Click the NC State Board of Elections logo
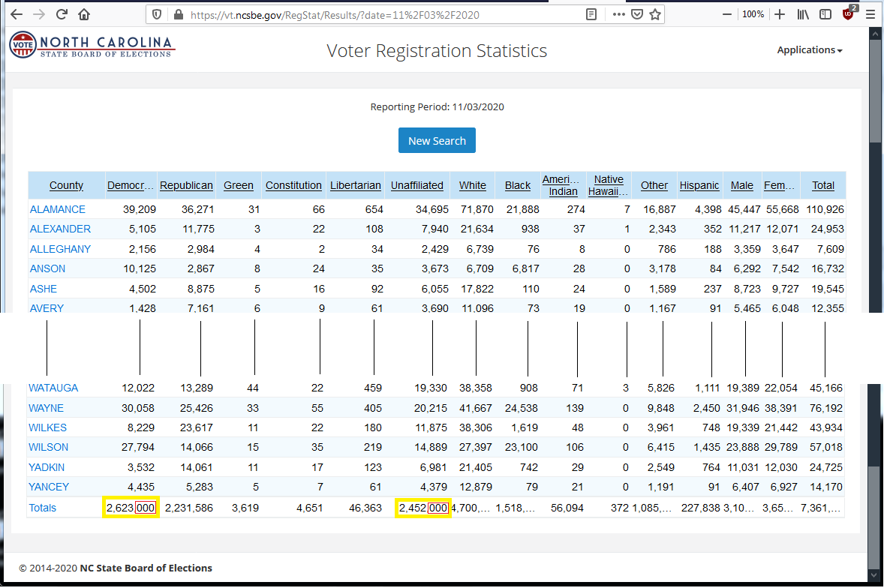Image resolution: width=884 pixels, height=588 pixels. pyautogui.click(x=92, y=46)
